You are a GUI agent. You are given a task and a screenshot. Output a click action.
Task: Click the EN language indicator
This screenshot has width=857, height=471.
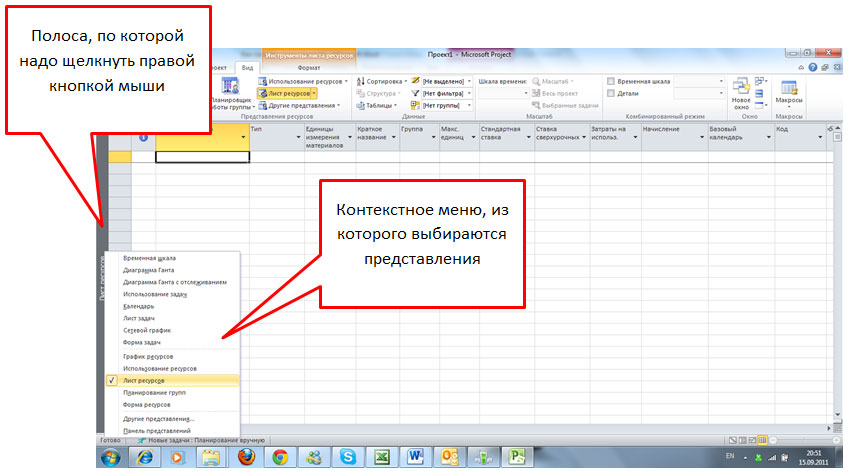730,456
